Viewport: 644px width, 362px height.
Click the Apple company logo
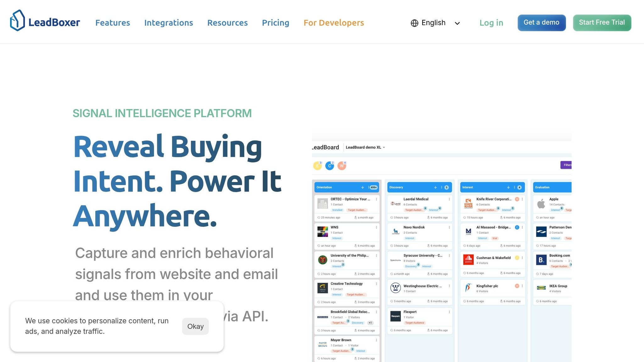click(x=541, y=204)
